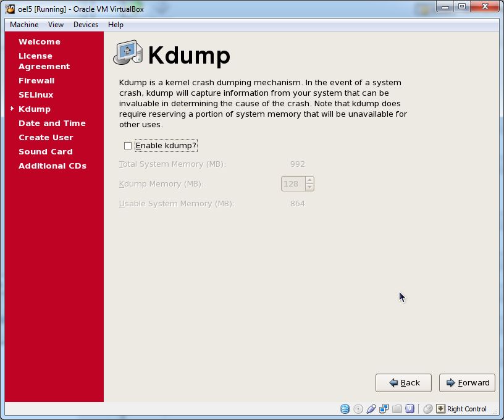Viewport: 504px width, 420px height.
Task: Click the hard disk activity status icon
Action: pos(345,409)
